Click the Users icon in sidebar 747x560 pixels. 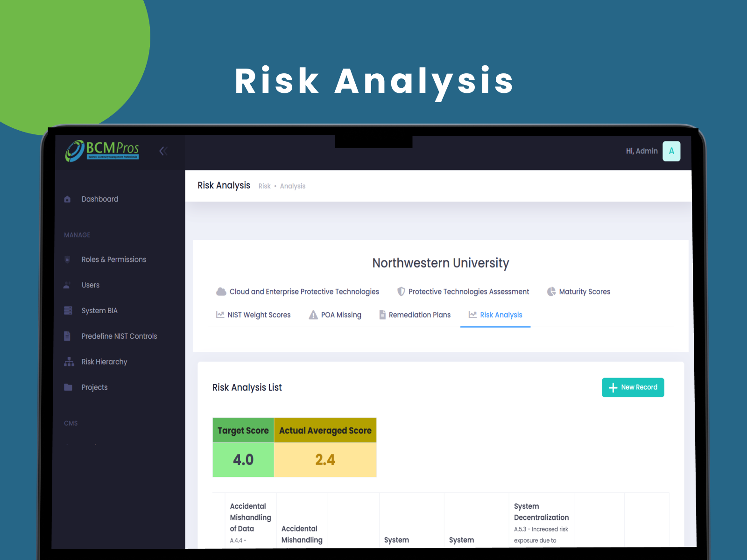[67, 285]
